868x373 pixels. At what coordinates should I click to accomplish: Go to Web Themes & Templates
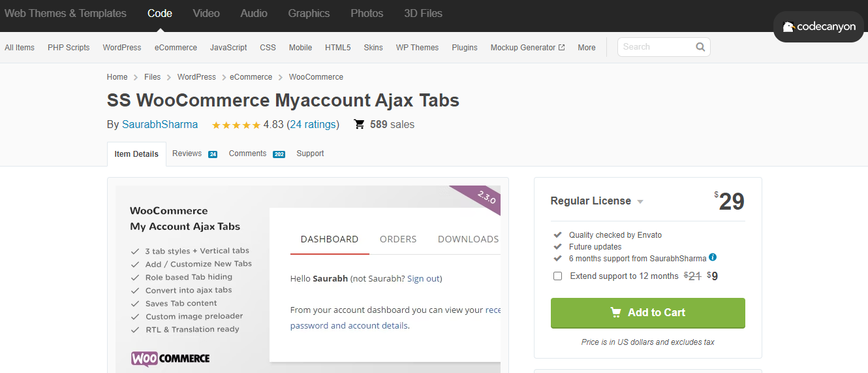(65, 13)
